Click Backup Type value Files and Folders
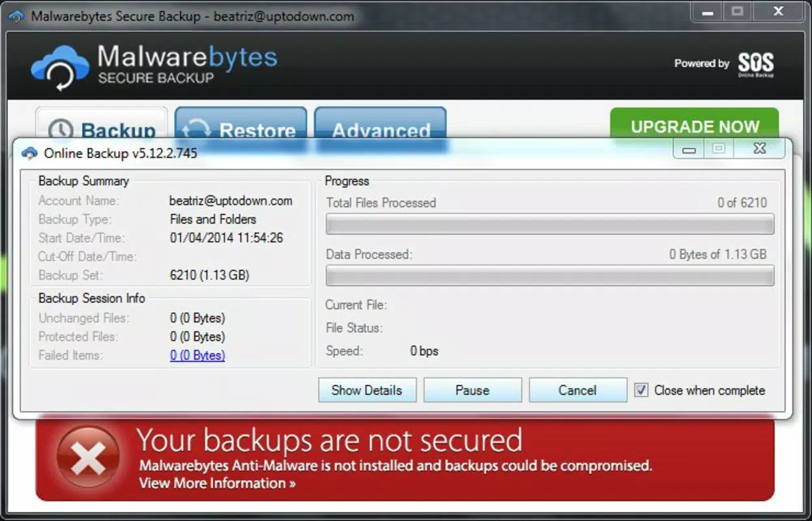The width and height of the screenshot is (812, 521). tap(213, 219)
